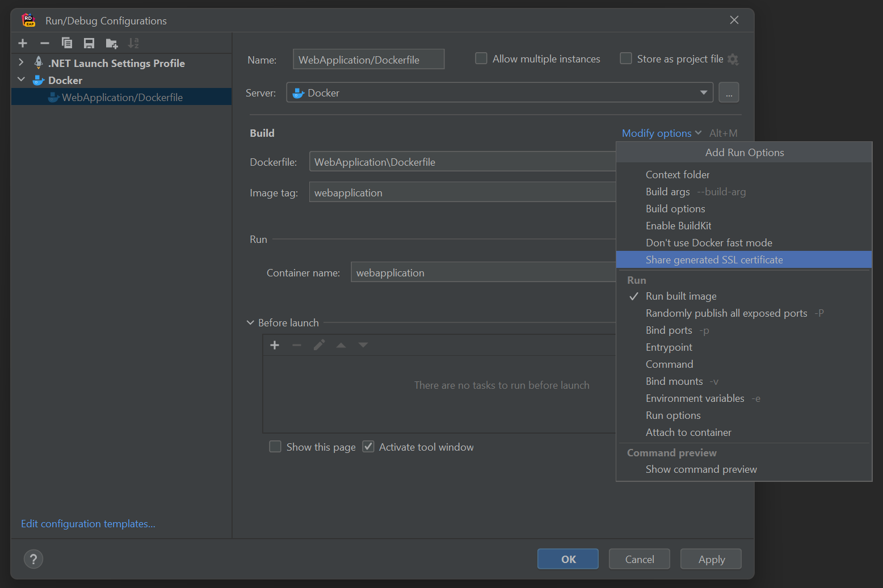Check the Store as project file box
This screenshot has width=883, height=588.
(626, 58)
